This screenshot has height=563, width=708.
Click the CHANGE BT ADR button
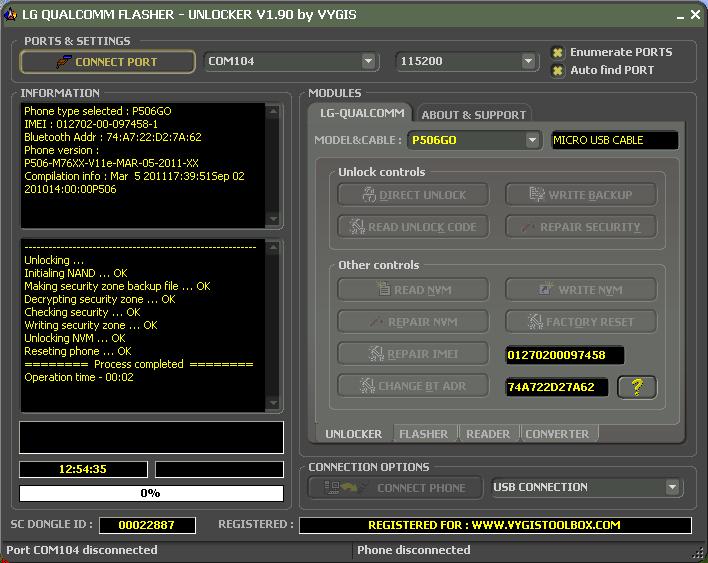(413, 386)
